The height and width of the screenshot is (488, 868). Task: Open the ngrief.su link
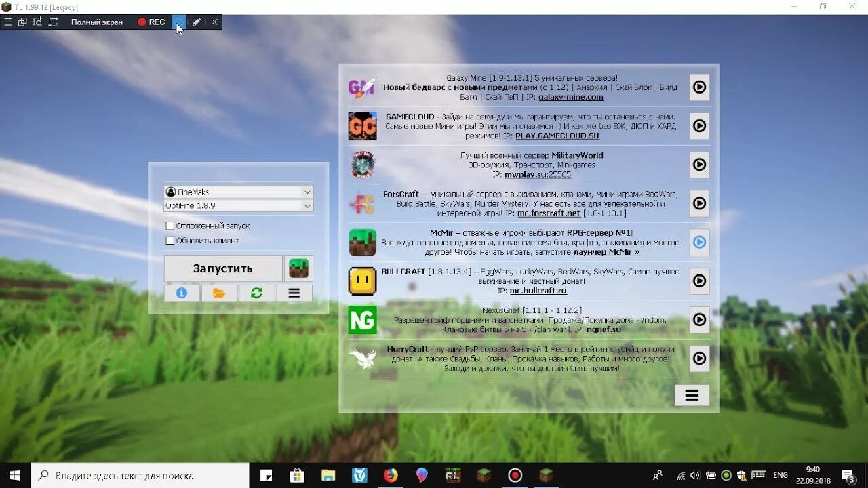[604, 329]
